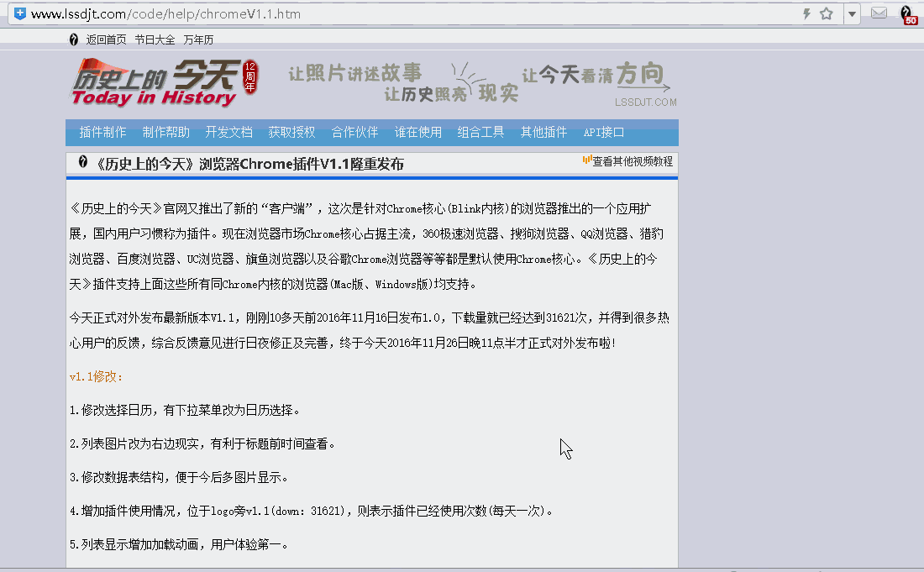
Task: Open the 开发文档 menu item
Action: tap(229, 132)
